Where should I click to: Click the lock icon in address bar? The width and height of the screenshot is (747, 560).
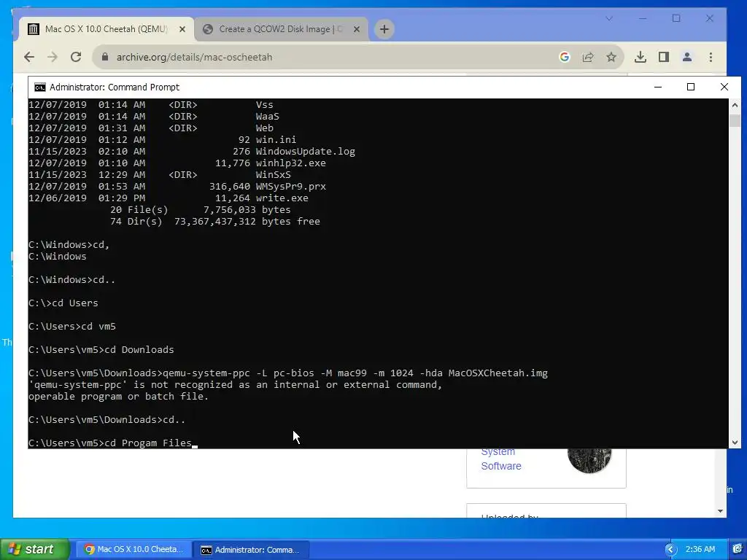[x=105, y=57]
